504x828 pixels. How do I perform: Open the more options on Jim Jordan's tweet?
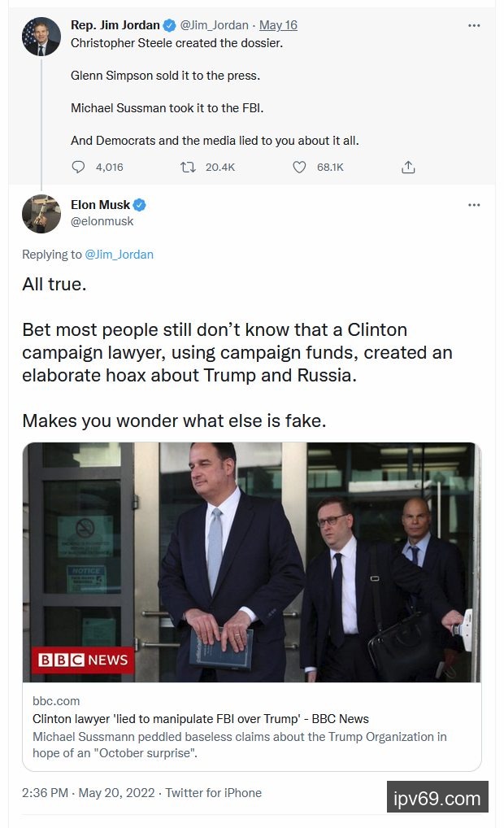[x=474, y=25]
